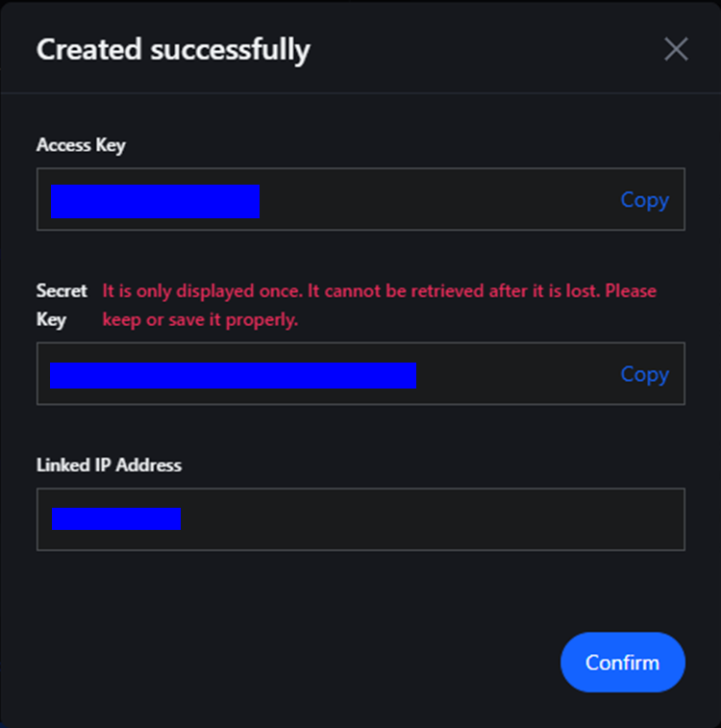The width and height of the screenshot is (721, 728).
Task: Click empty dialog footer left of Confirm
Action: point(279,662)
